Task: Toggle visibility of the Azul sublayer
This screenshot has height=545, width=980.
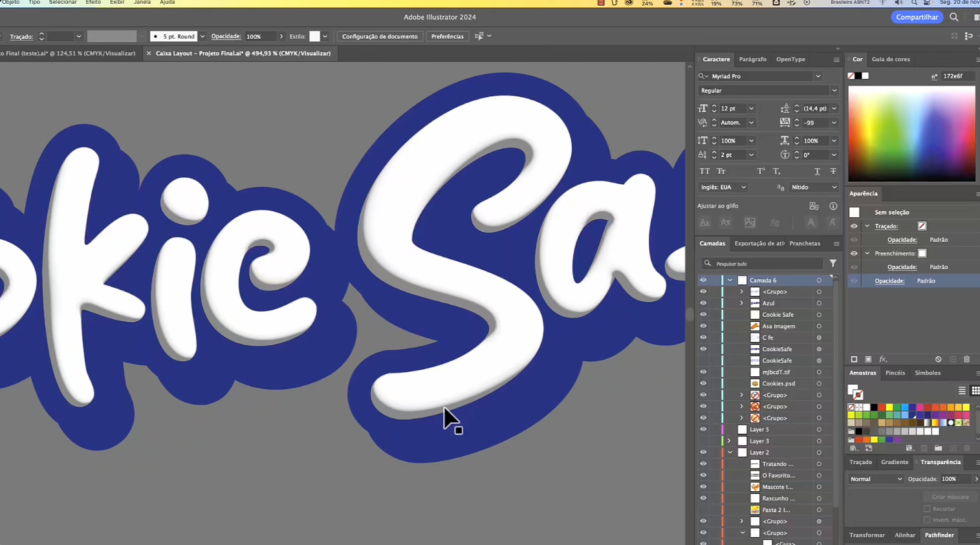Action: pos(703,303)
